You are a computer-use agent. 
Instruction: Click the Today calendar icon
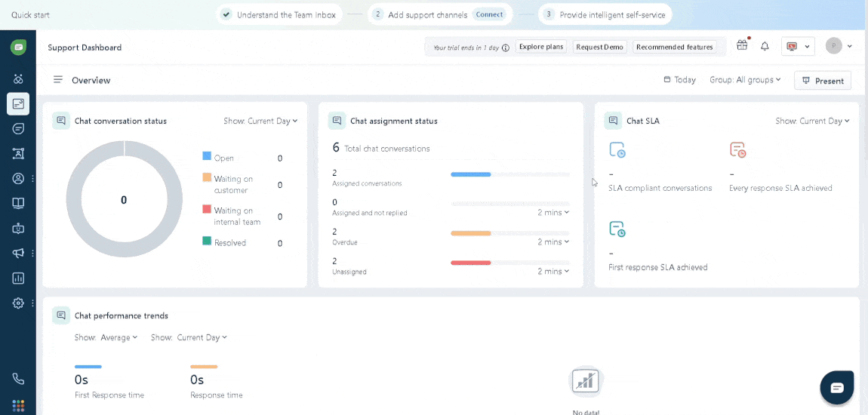pos(667,80)
